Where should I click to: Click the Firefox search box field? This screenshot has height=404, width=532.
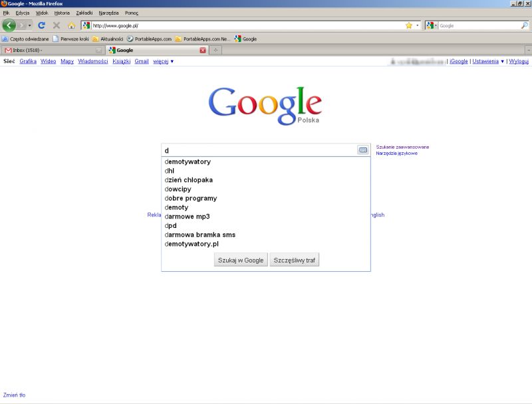point(479,25)
